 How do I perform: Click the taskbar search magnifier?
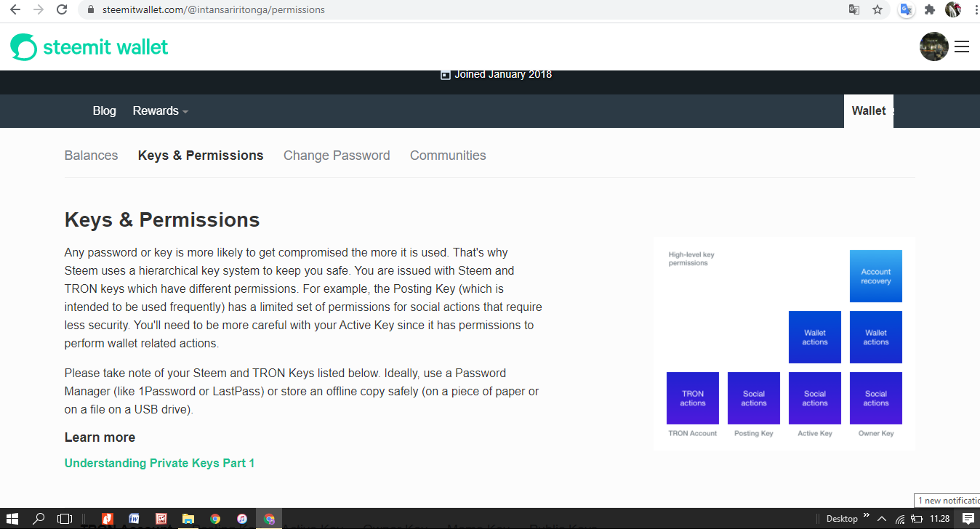pyautogui.click(x=39, y=519)
